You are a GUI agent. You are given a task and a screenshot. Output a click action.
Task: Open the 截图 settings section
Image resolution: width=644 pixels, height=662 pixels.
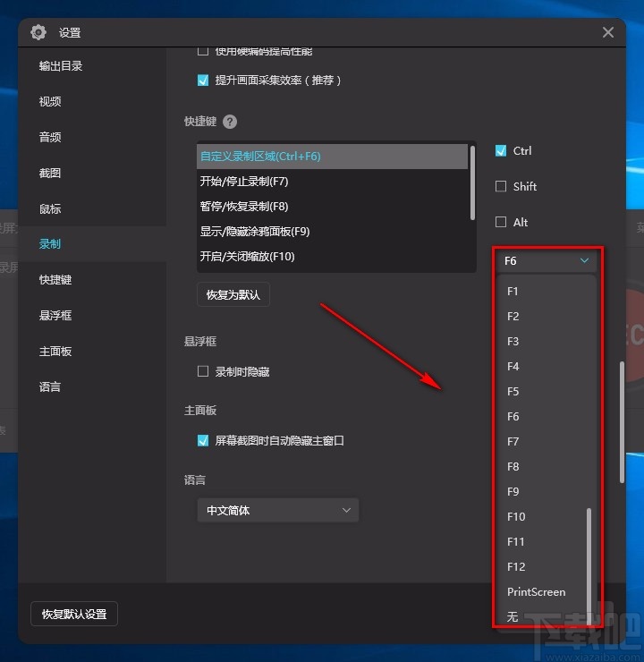click(x=50, y=173)
